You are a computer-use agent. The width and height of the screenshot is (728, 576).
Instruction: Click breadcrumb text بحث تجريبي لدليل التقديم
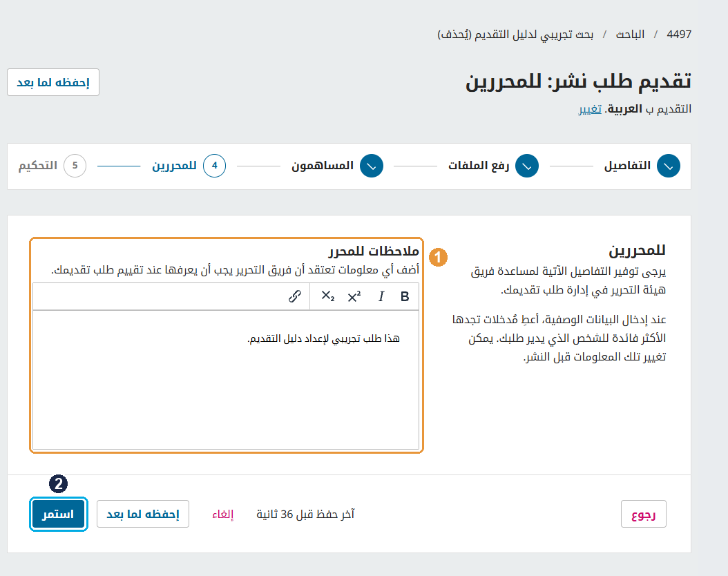pyautogui.click(x=515, y=35)
